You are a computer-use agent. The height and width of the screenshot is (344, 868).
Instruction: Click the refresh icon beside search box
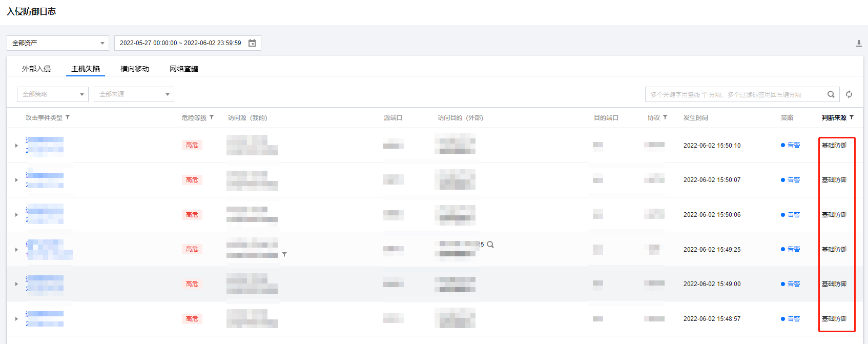[x=849, y=94]
